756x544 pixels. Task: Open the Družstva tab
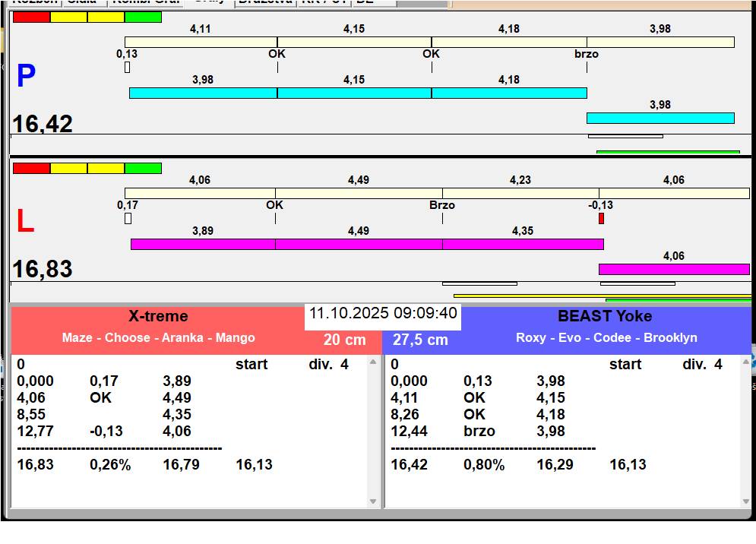264,2
